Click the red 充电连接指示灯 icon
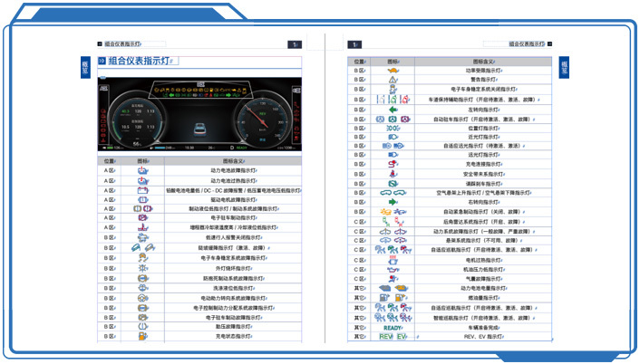640x364 pixels. 393,164
